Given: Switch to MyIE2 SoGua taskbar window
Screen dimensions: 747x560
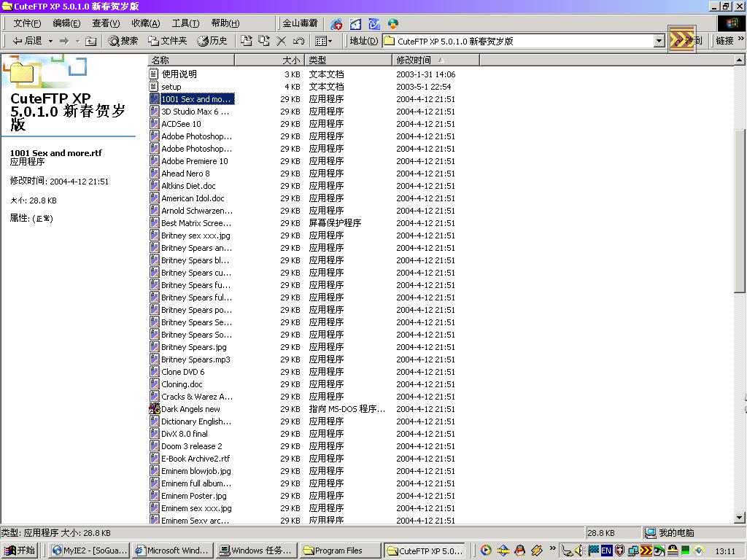Looking at the screenshot, I should [x=89, y=551].
